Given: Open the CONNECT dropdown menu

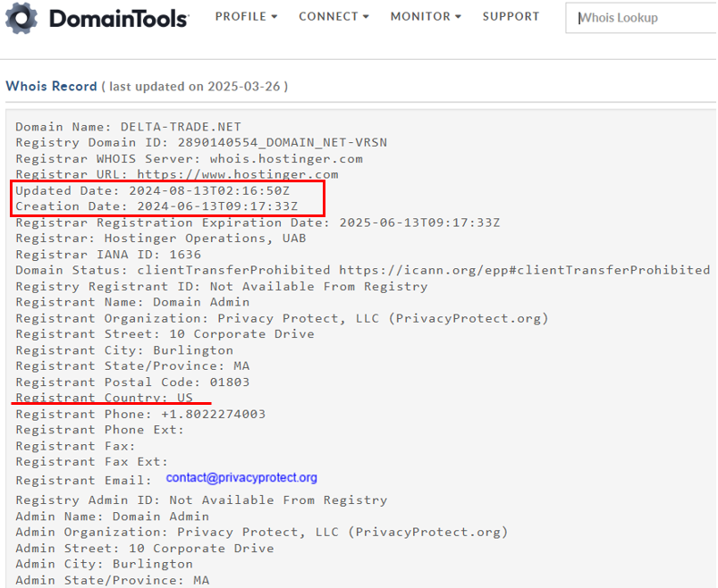Looking at the screenshot, I should [334, 16].
